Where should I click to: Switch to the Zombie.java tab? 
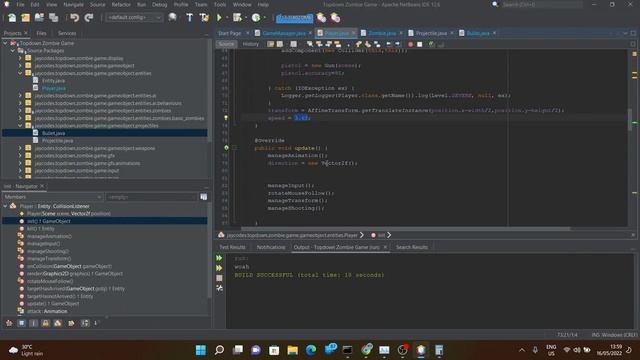(382, 33)
